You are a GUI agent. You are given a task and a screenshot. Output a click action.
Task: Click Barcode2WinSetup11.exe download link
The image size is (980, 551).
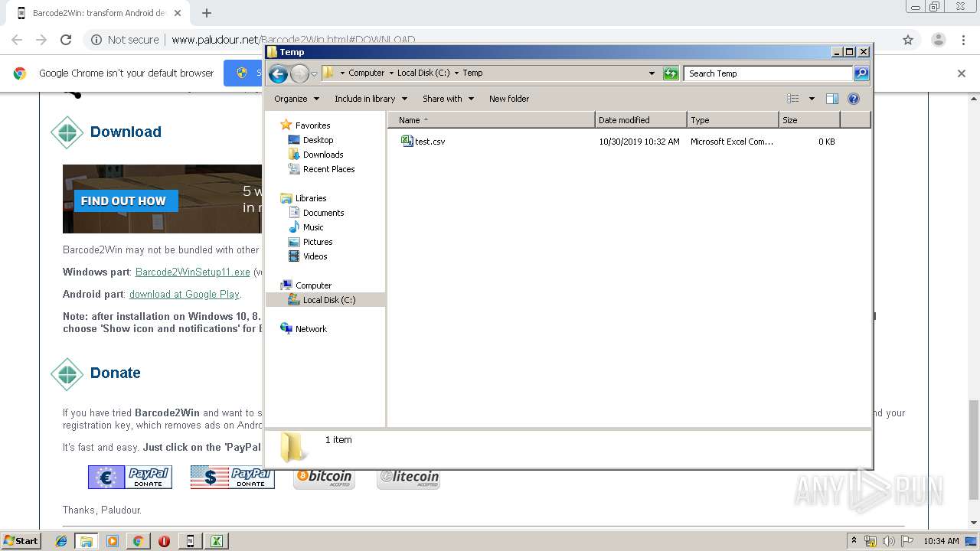[x=193, y=272]
